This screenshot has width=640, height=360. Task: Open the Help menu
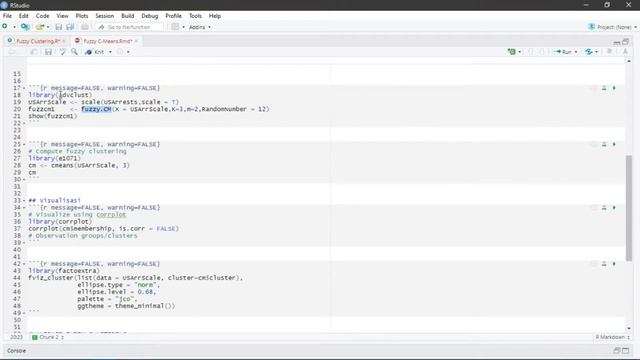point(215,16)
